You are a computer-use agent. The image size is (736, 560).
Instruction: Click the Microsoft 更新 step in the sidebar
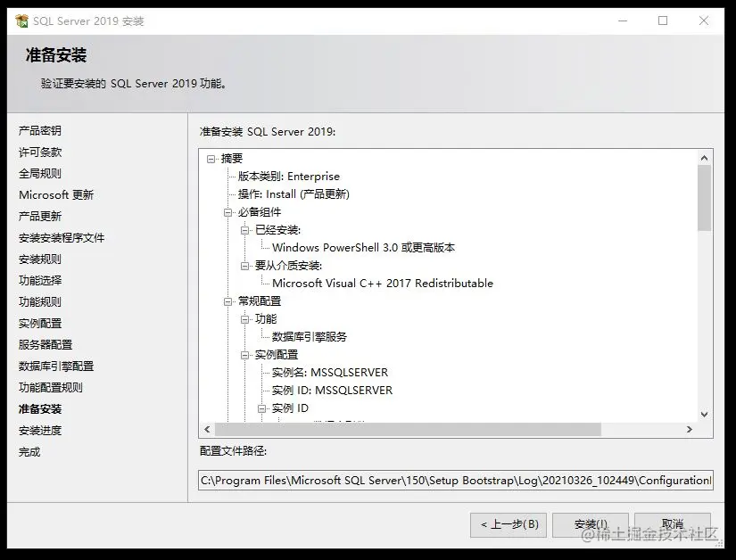pyautogui.click(x=56, y=194)
